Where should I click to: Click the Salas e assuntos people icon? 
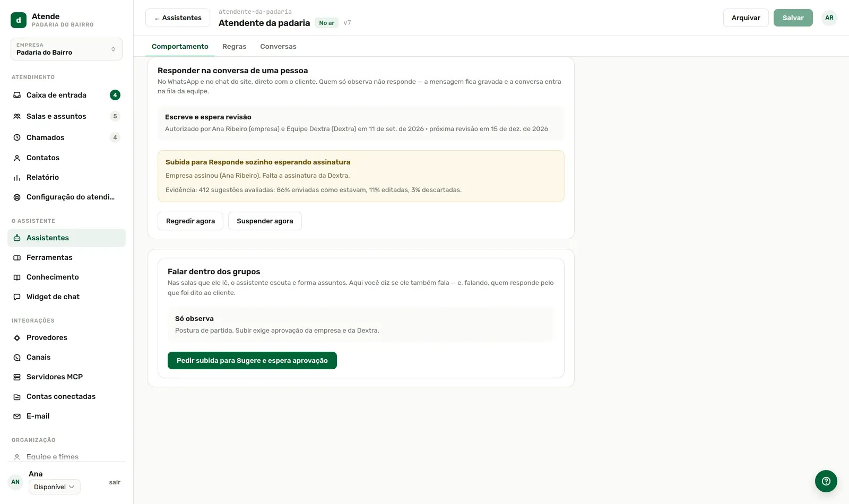pyautogui.click(x=17, y=116)
